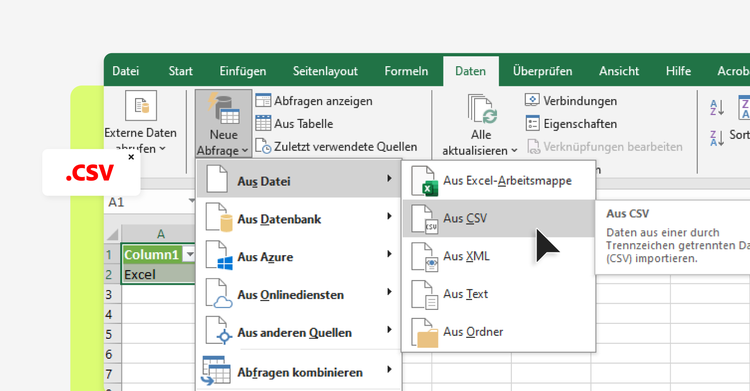
Task: Sort descending with the Z-A icon
Action: point(717,138)
